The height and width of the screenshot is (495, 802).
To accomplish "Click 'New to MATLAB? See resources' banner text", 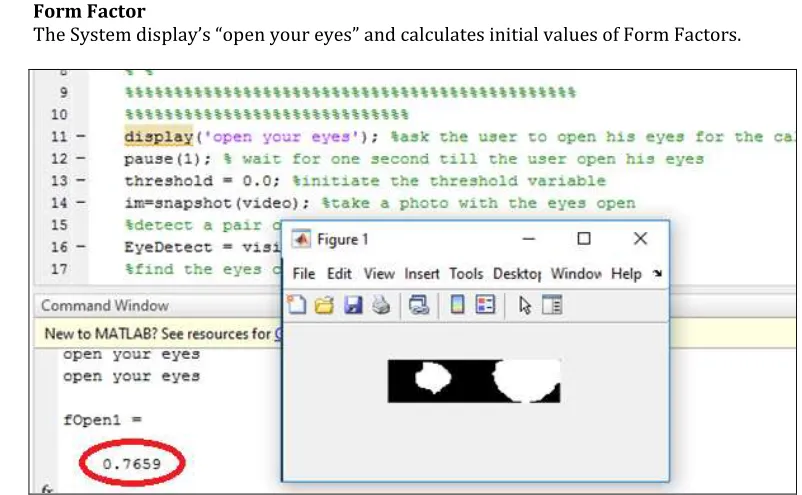I will pyautogui.click(x=158, y=334).
